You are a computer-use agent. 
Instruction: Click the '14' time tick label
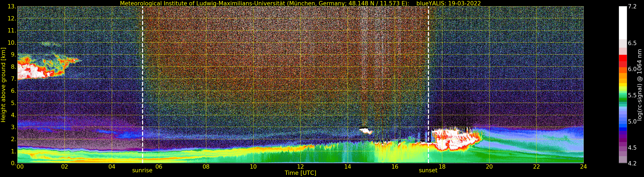coord(347,167)
